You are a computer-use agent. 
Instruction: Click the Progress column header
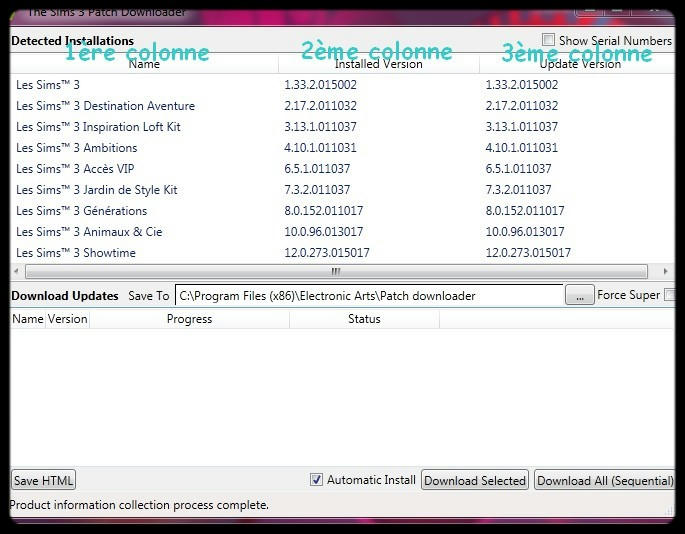coord(189,319)
